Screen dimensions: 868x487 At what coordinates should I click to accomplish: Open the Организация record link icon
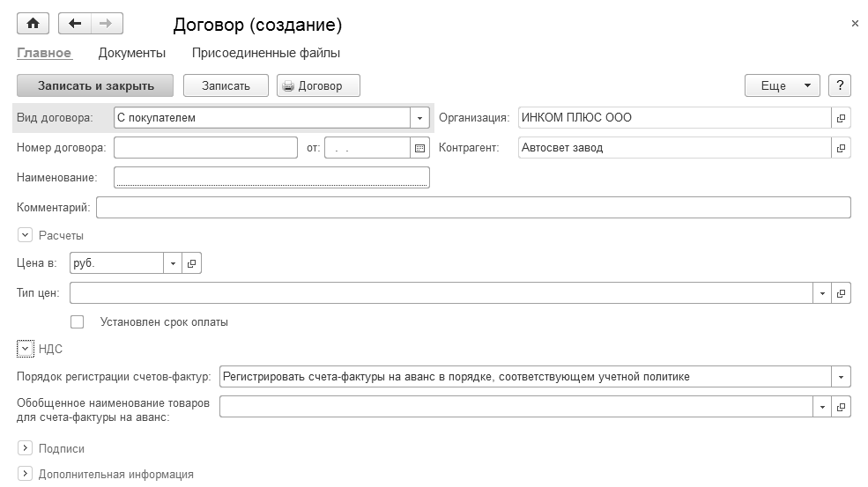(841, 118)
